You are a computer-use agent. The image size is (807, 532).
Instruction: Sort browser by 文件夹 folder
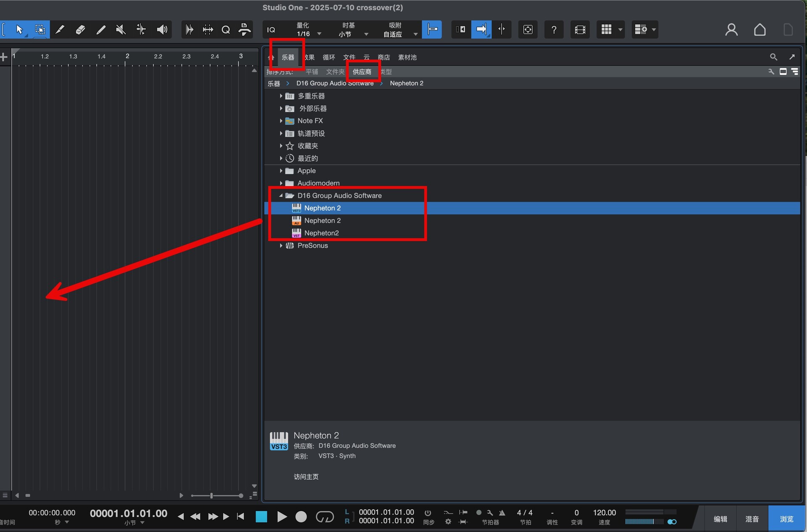[x=335, y=72]
